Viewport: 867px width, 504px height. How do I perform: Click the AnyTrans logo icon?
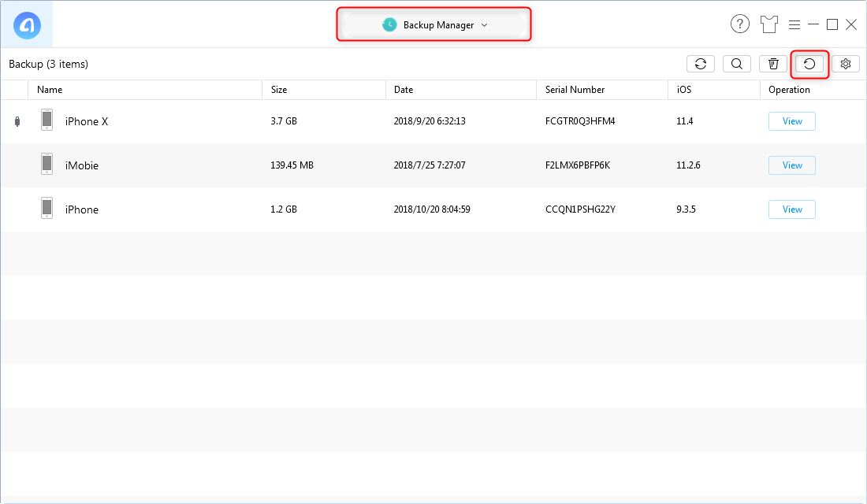click(x=27, y=25)
